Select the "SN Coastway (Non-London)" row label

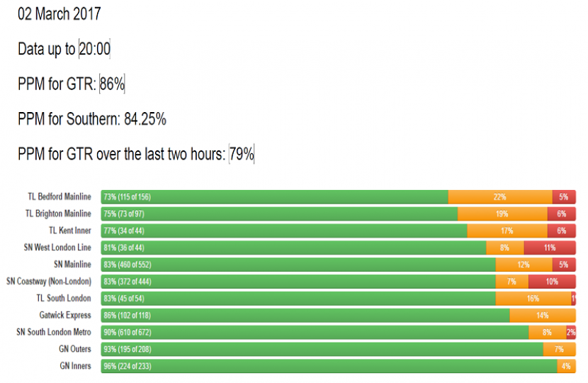[x=49, y=282]
